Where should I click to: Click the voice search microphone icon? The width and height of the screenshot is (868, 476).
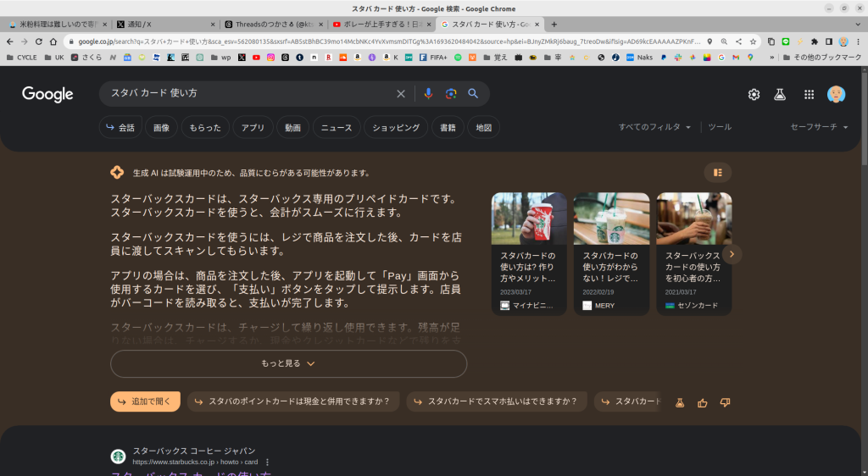coord(428,94)
